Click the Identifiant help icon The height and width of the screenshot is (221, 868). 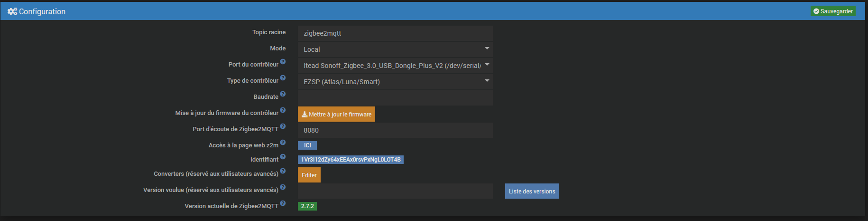(x=283, y=157)
